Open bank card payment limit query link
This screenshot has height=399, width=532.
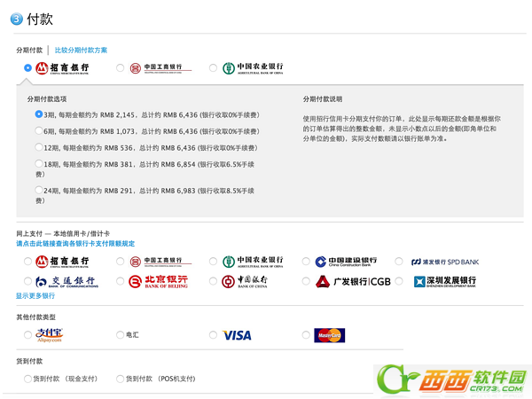(75, 244)
